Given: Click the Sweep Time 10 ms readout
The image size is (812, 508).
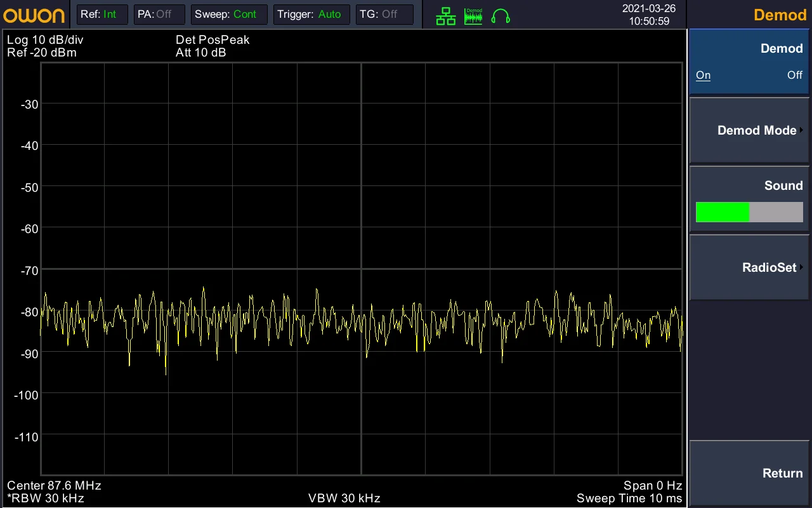Looking at the screenshot, I should (x=629, y=498).
